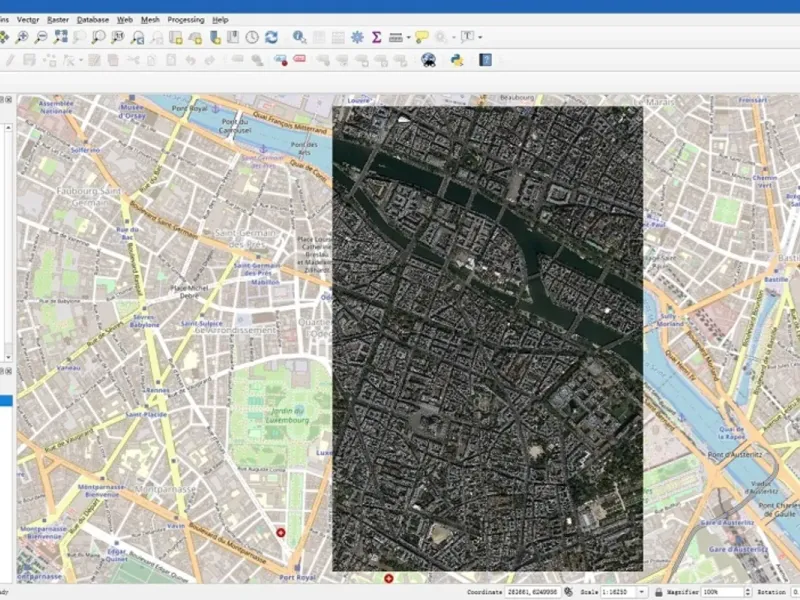800x600 pixels.
Task: Create a New Spatial Bookmark
Action: [x=215, y=37]
